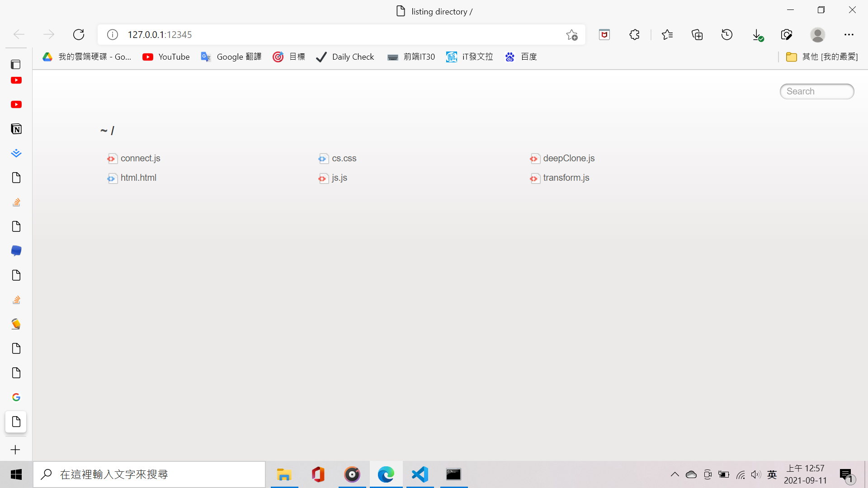The height and width of the screenshot is (488, 868).
Task: Click the Refresh page button
Action: click(x=78, y=34)
